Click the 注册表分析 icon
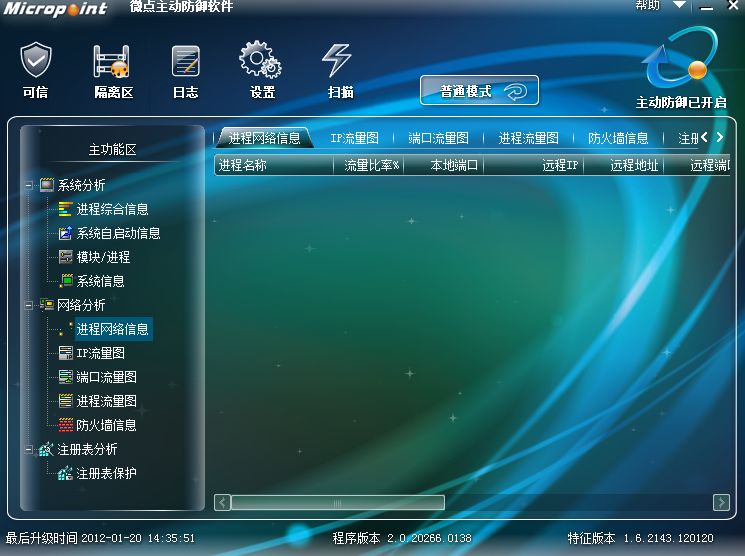 (47, 449)
